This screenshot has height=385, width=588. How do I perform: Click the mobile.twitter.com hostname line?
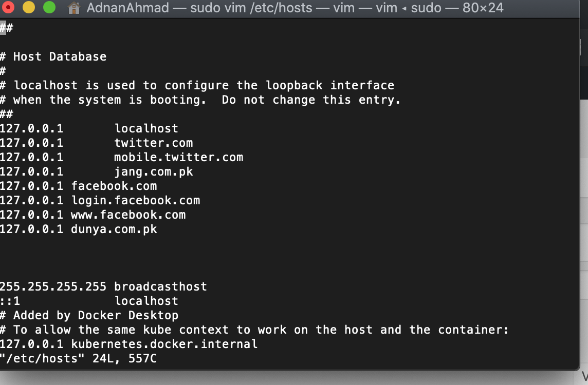point(121,157)
